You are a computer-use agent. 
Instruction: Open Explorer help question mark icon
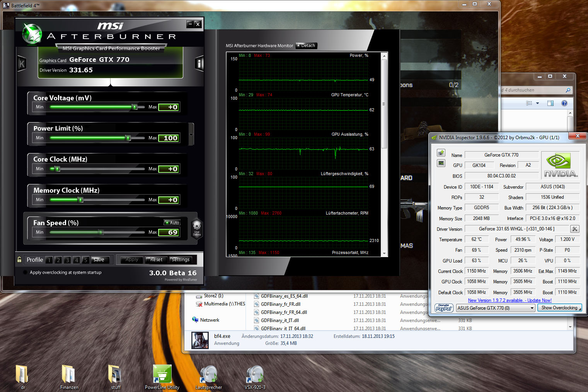[564, 103]
